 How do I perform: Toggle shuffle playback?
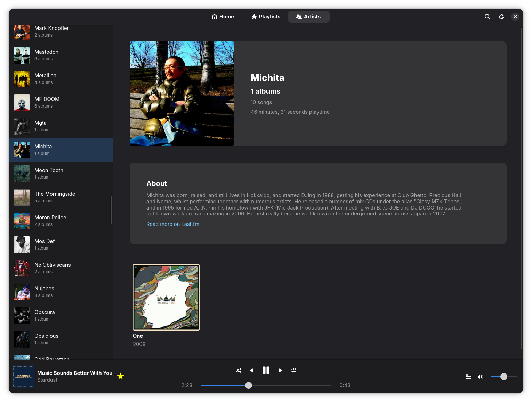point(239,370)
